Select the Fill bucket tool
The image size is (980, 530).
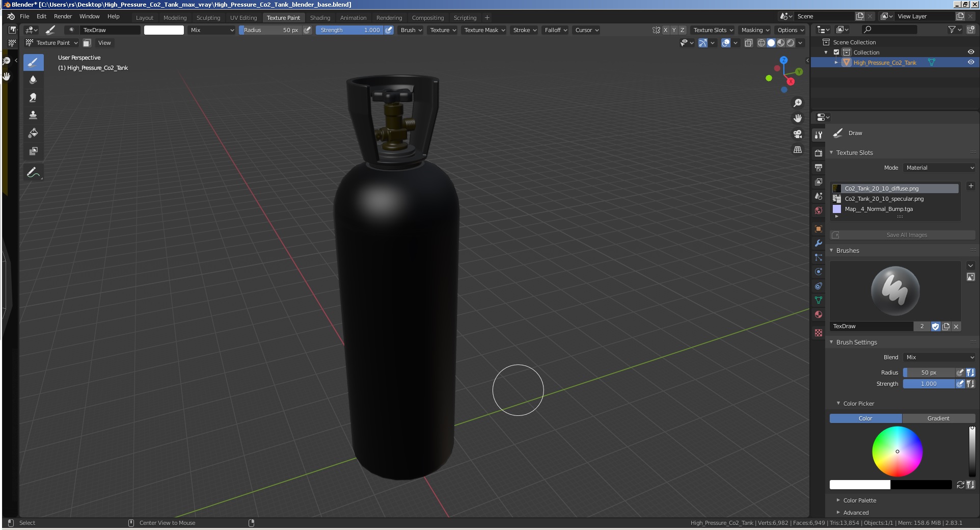click(x=33, y=133)
